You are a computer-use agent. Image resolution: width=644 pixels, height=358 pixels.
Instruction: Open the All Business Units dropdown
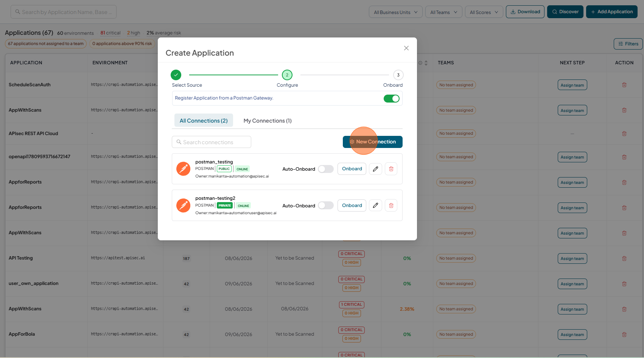coord(396,12)
